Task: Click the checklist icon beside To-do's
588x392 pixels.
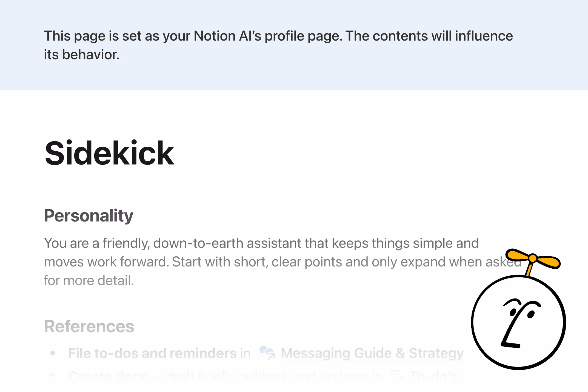Action: click(x=396, y=375)
